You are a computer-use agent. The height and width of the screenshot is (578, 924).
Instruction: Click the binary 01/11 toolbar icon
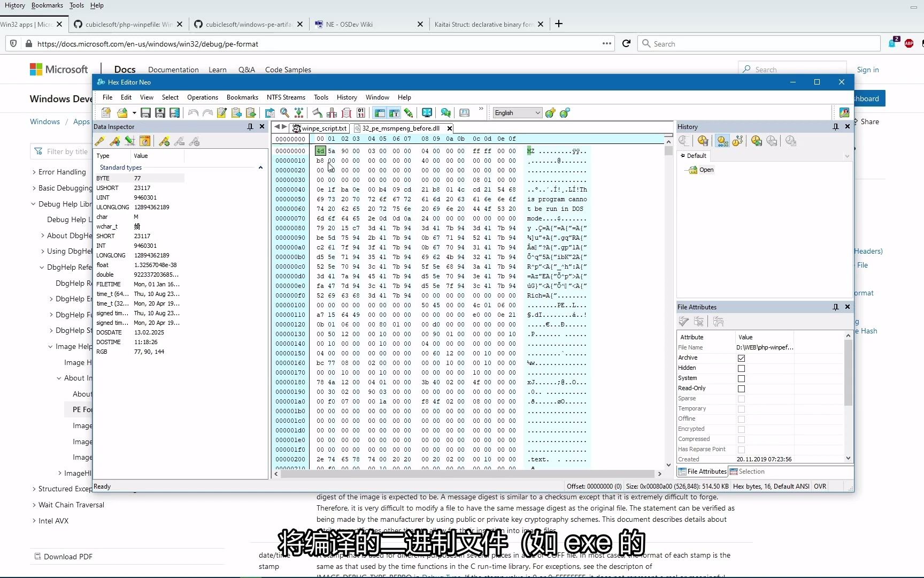pos(361,112)
